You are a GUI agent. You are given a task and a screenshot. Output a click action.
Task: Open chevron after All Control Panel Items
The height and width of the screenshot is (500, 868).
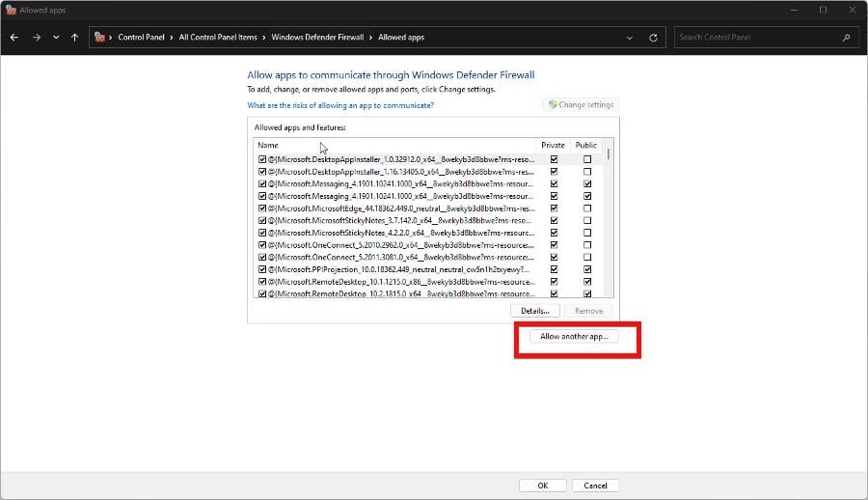coord(264,37)
